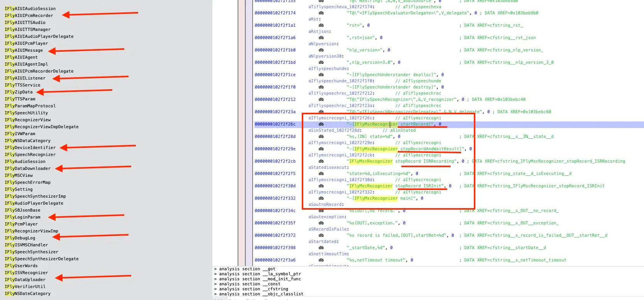Click IFlyMSCView in the list
Image resolution: width=644 pixels, height=300 pixels.
pyautogui.click(x=19, y=175)
